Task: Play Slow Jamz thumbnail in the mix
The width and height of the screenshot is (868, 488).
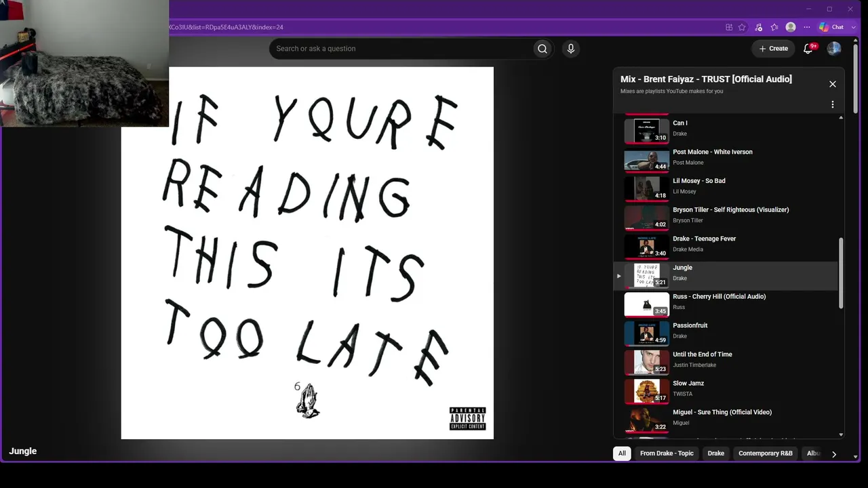Action: [x=646, y=391]
